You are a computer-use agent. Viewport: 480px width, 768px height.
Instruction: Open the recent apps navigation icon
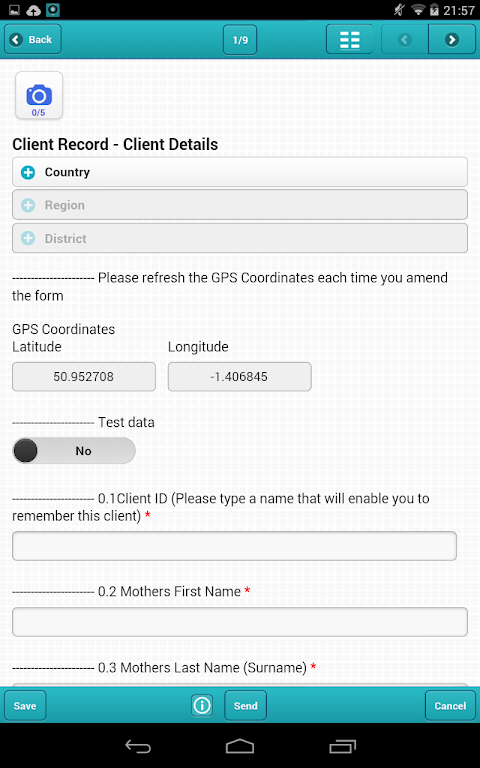point(342,746)
